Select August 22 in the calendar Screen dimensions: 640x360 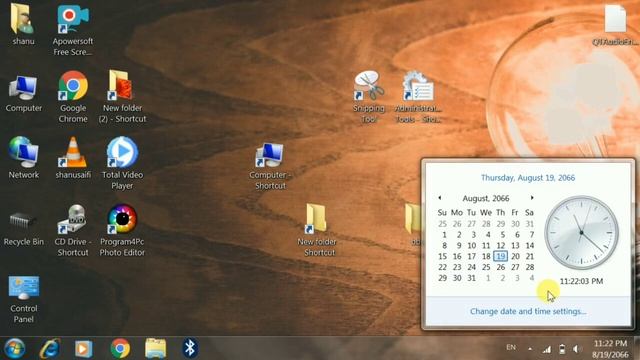tap(442, 267)
